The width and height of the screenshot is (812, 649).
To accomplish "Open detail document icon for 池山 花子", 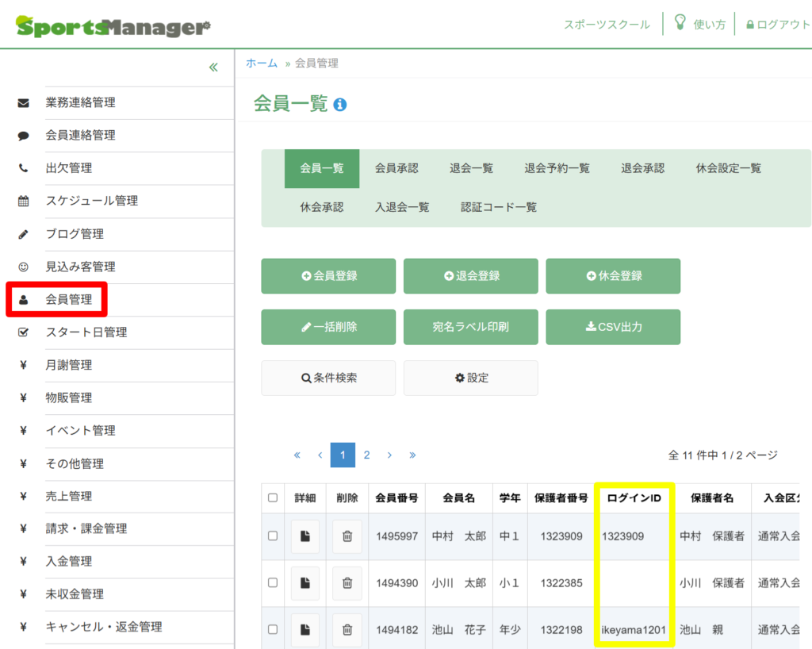I will 305,629.
